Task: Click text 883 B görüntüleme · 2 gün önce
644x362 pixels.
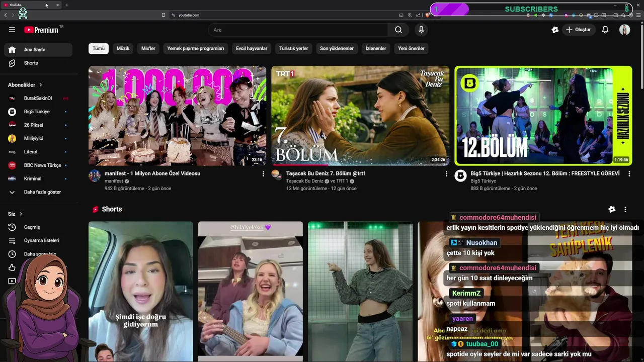Action: click(504, 189)
